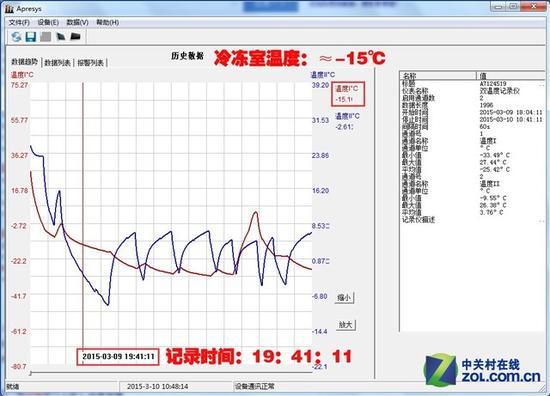This screenshot has height=396, width=550.
Task: Click the 就绪 status bar text
Action: pos(13,387)
